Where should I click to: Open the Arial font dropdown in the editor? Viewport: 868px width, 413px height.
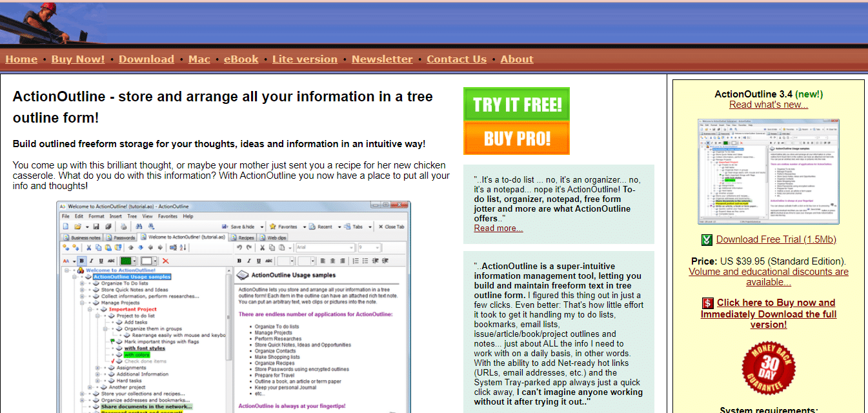point(350,247)
